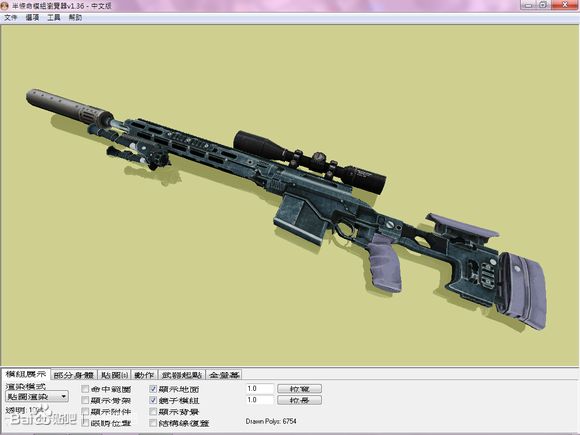This screenshot has width=580, height=435.
Task: Enable the 眼睛位置 eye position checkbox
Action: (85, 422)
